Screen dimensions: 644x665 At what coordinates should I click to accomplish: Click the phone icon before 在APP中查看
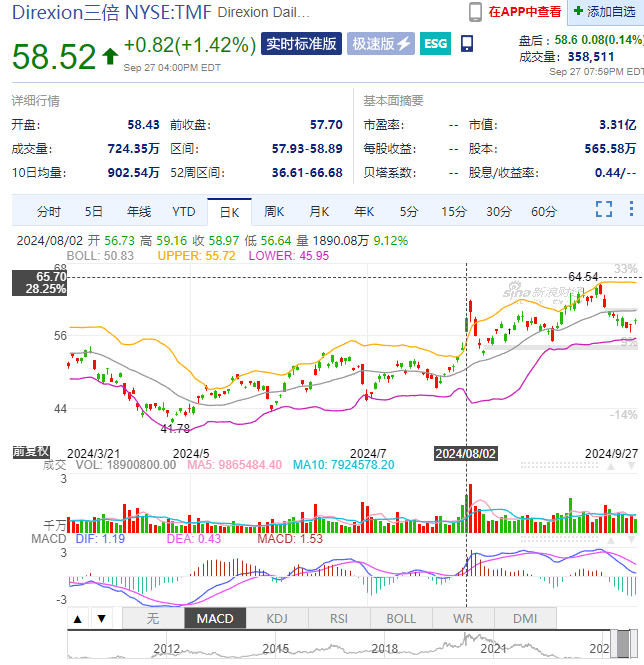(476, 12)
